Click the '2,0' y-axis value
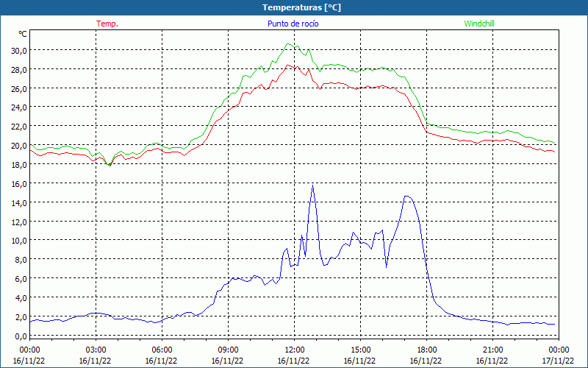 click(21, 317)
